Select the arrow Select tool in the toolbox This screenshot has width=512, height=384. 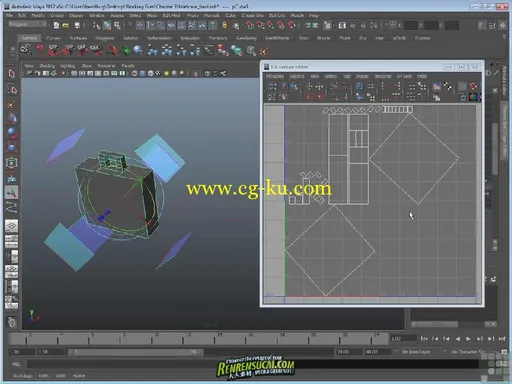coord(12,74)
